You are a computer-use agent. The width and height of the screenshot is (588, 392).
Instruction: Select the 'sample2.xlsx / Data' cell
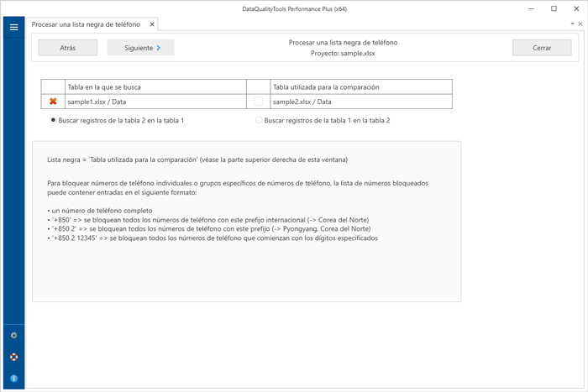point(361,102)
